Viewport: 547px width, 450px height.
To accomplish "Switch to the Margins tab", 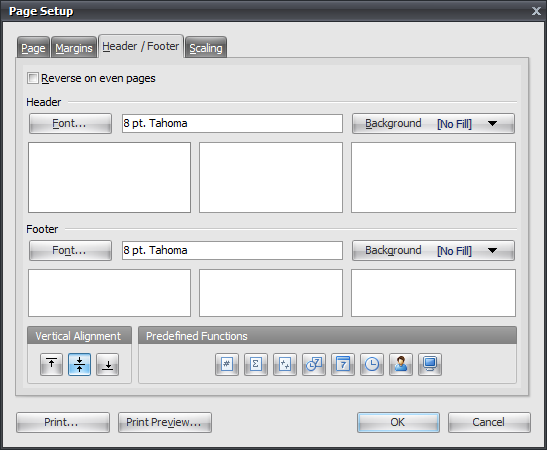I will (x=74, y=48).
